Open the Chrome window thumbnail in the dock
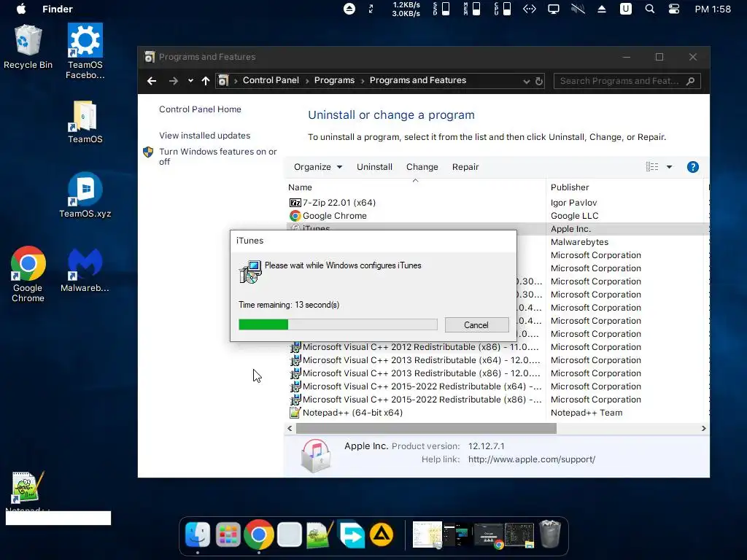The image size is (747, 560). pos(489,535)
